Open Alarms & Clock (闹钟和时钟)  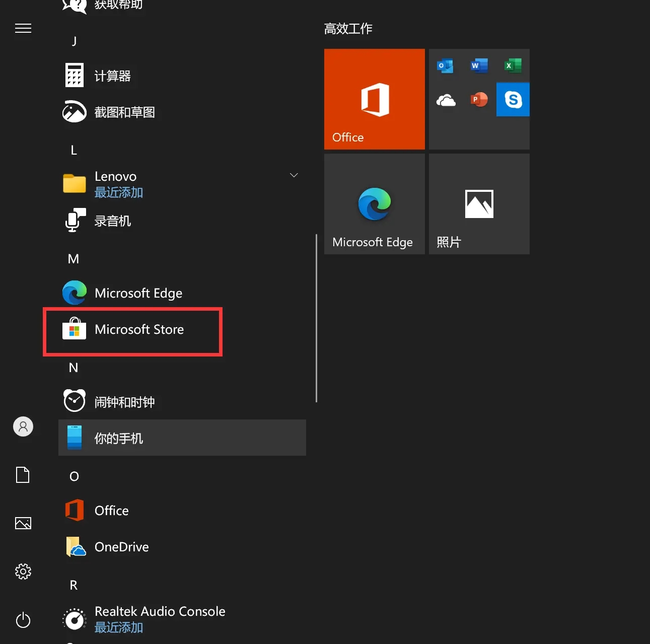pyautogui.click(x=124, y=402)
